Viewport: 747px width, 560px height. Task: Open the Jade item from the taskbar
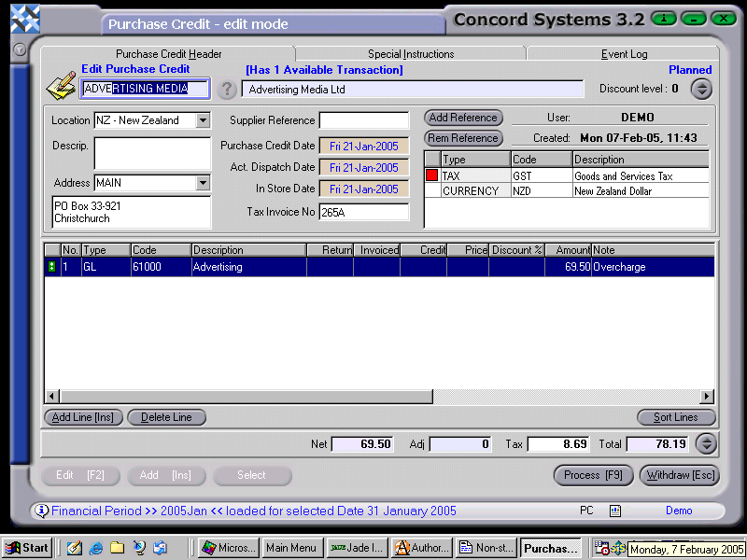pos(356,548)
